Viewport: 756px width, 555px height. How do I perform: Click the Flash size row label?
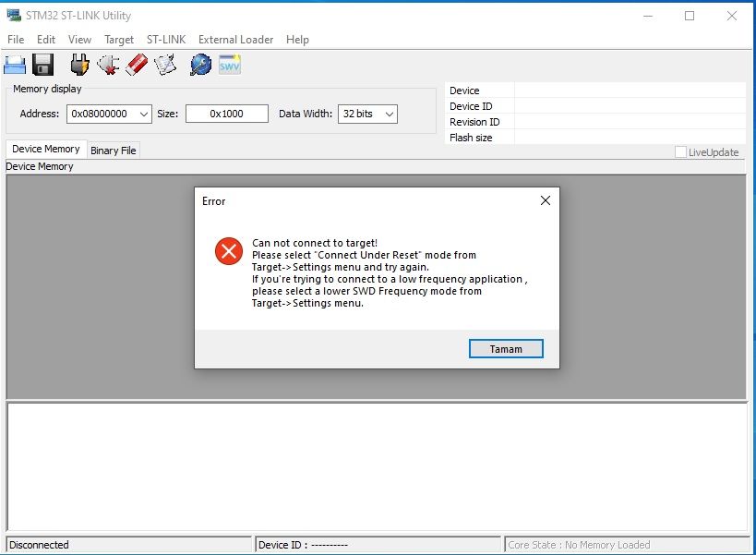pyautogui.click(x=471, y=138)
